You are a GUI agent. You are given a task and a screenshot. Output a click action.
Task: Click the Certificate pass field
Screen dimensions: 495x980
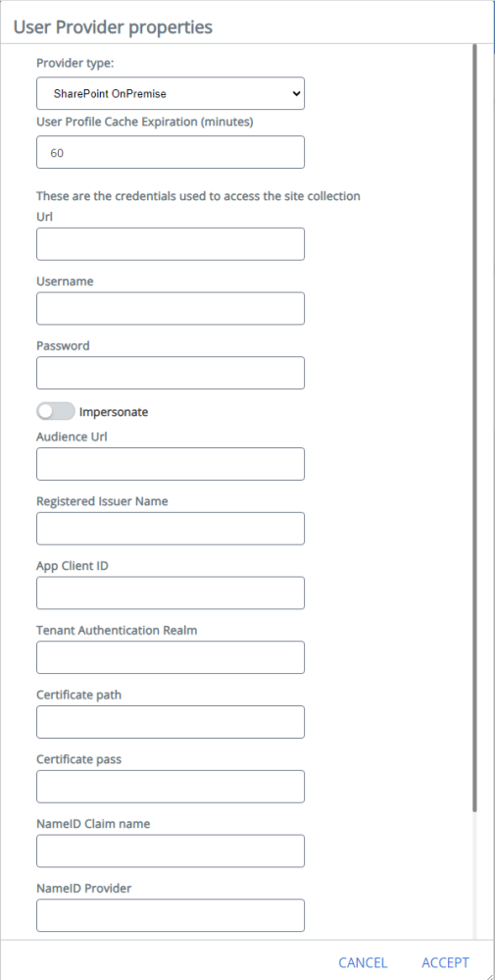tap(171, 786)
